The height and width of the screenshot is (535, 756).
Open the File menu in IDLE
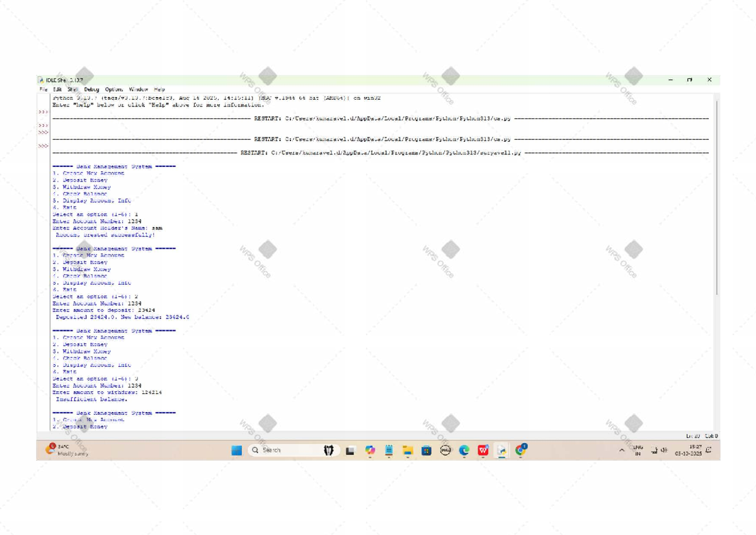pos(43,89)
